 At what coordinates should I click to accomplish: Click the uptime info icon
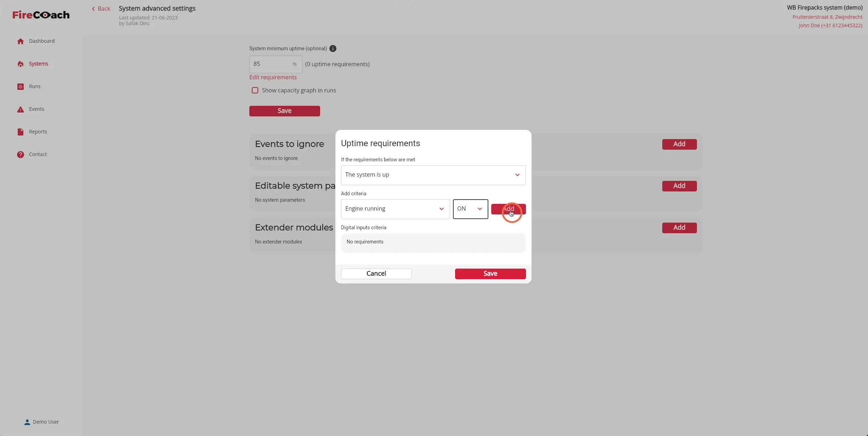tap(333, 48)
